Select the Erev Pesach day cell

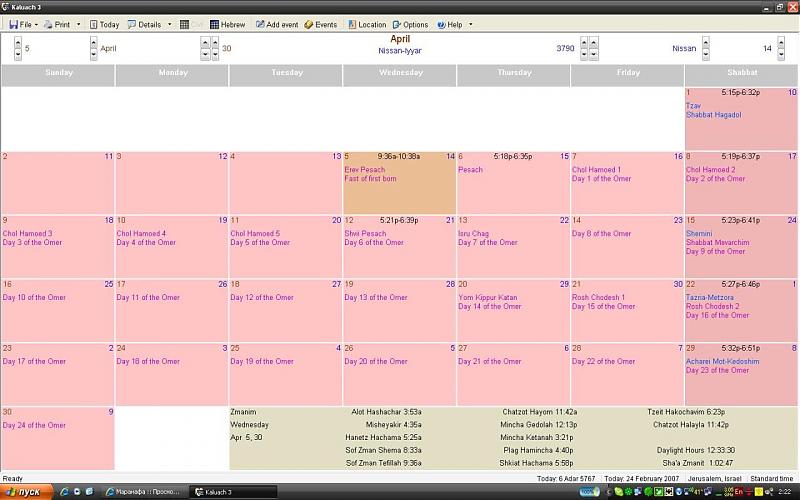pos(399,184)
